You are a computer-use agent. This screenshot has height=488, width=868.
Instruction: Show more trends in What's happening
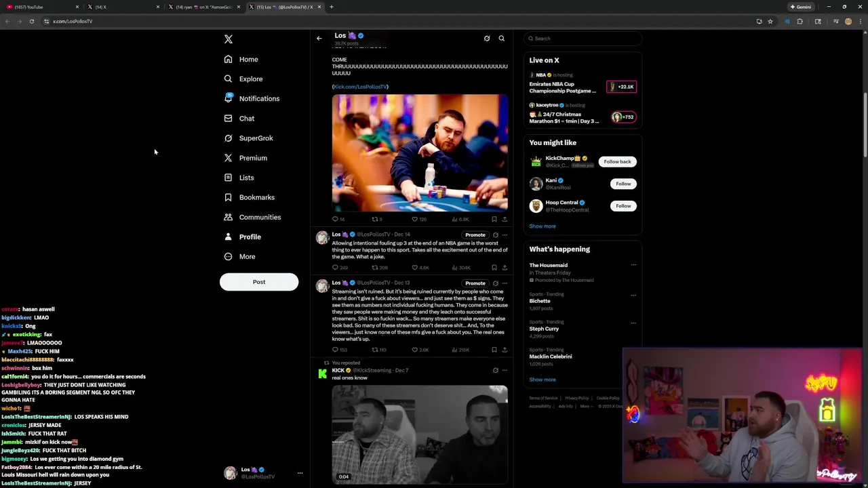click(x=542, y=380)
